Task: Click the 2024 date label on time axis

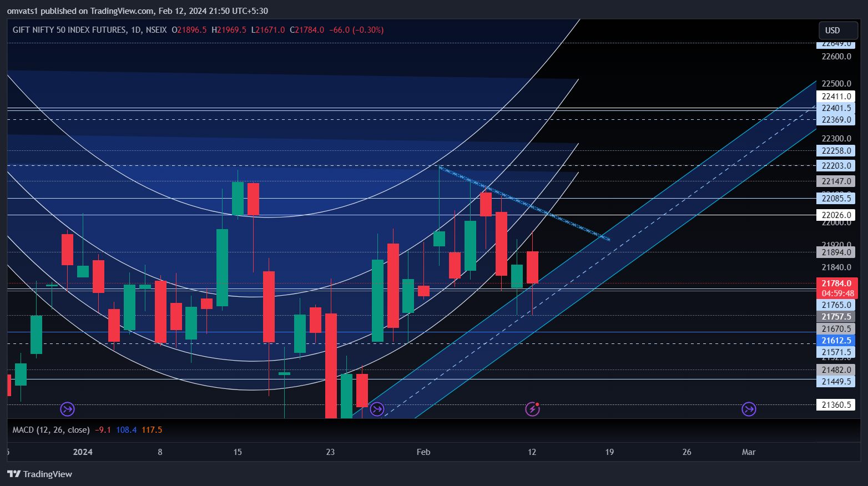Action: point(83,452)
